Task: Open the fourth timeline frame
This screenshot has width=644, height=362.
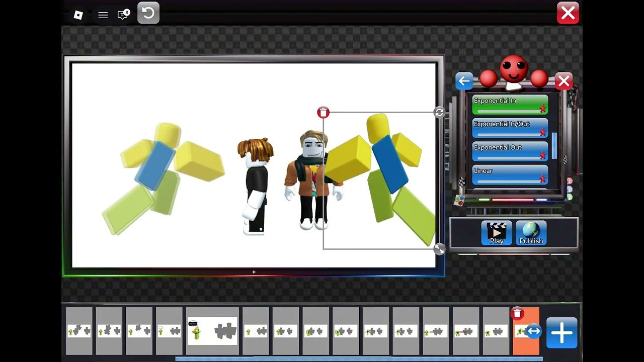Action: (169, 331)
